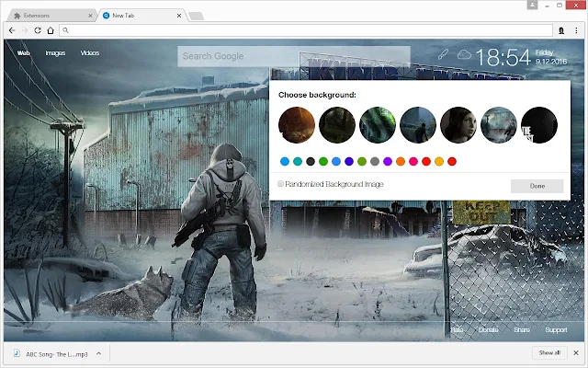This screenshot has width=588, height=368.
Task: Choose the girl's face background thumbnail
Action: pos(458,125)
